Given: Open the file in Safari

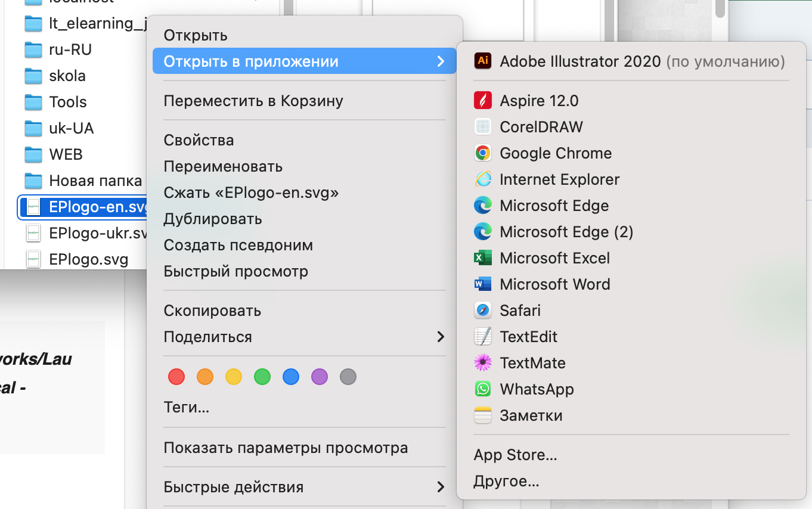Looking at the screenshot, I should pyautogui.click(x=631, y=311).
